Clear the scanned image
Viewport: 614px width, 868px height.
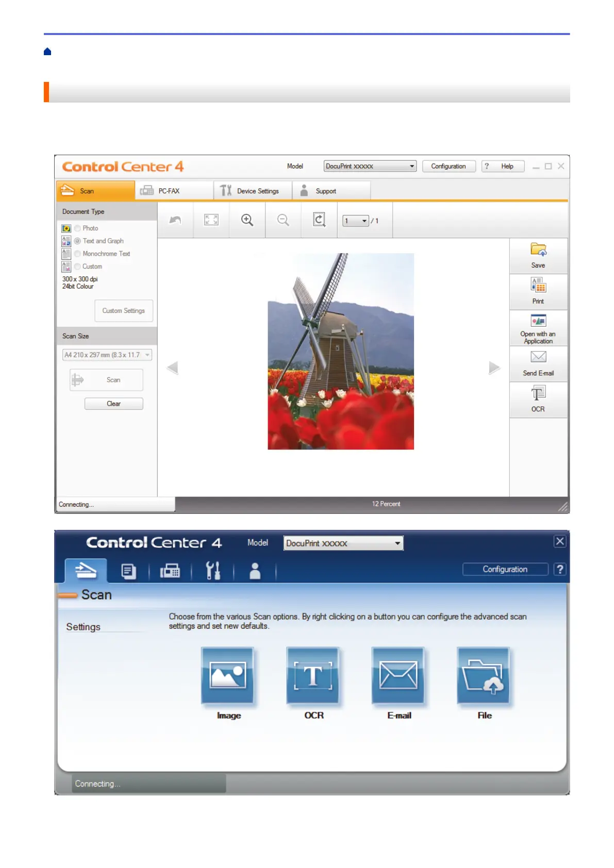tap(113, 404)
